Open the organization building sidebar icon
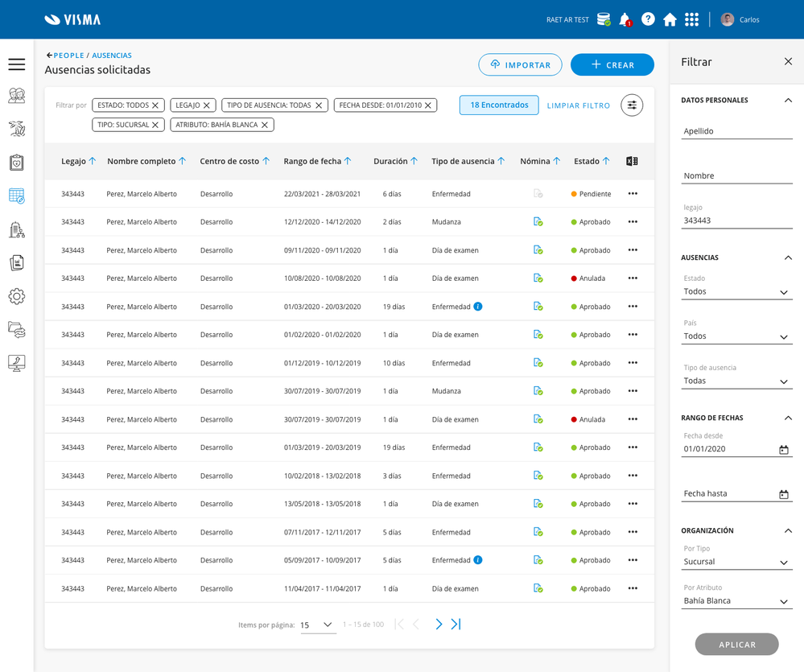 pyautogui.click(x=16, y=229)
